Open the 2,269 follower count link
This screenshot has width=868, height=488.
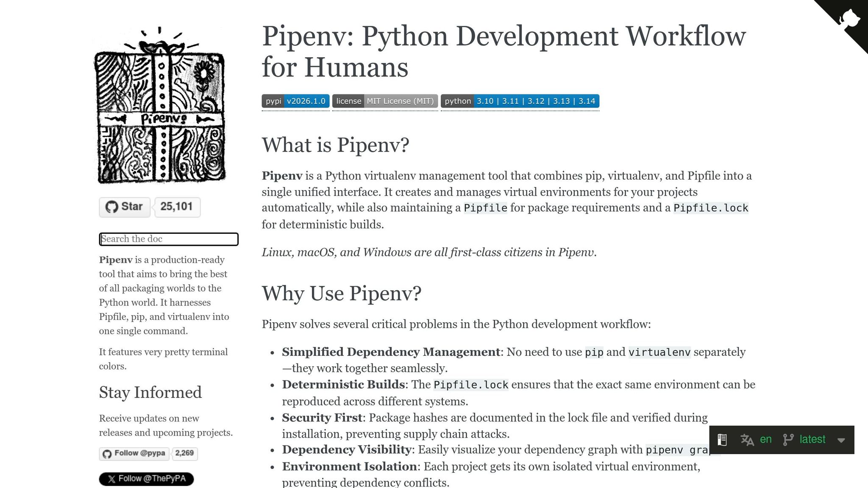[x=184, y=453]
